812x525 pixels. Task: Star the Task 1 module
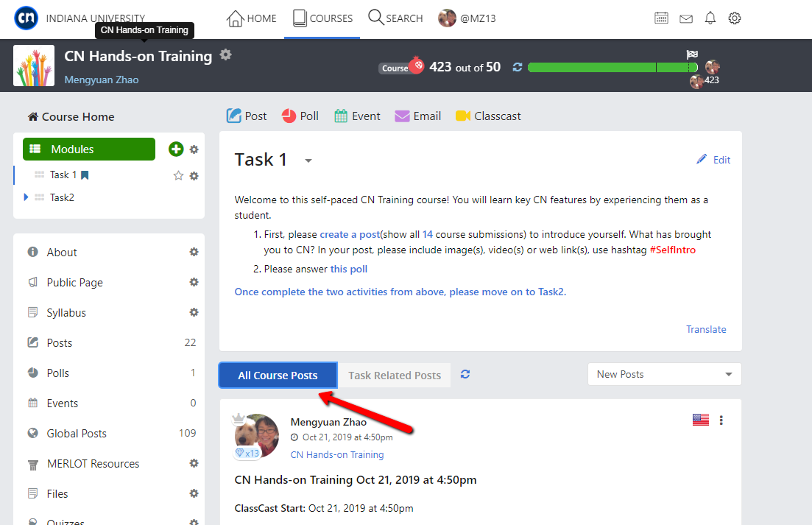coord(179,175)
